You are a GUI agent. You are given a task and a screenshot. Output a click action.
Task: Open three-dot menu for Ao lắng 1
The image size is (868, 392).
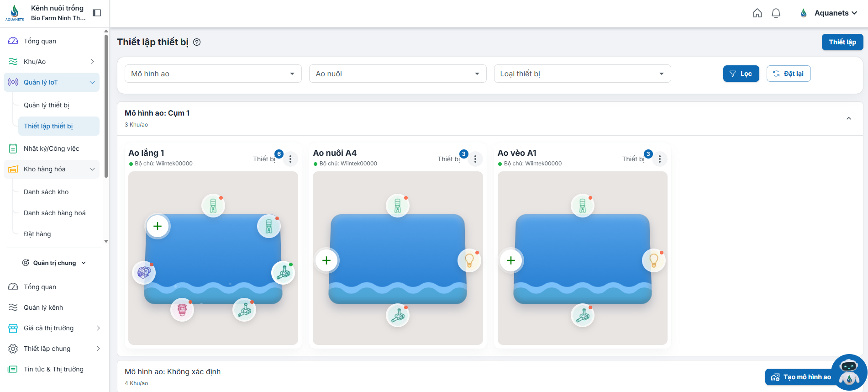(x=290, y=159)
